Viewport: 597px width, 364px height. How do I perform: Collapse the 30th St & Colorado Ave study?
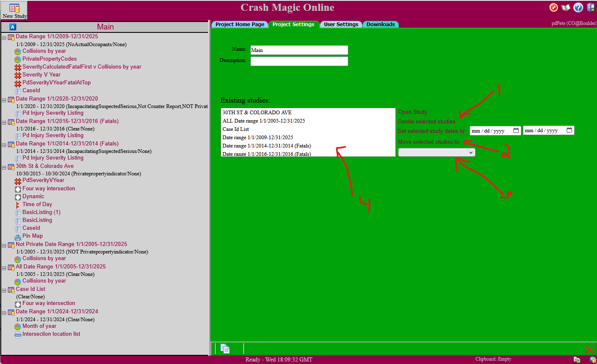click(x=4, y=167)
